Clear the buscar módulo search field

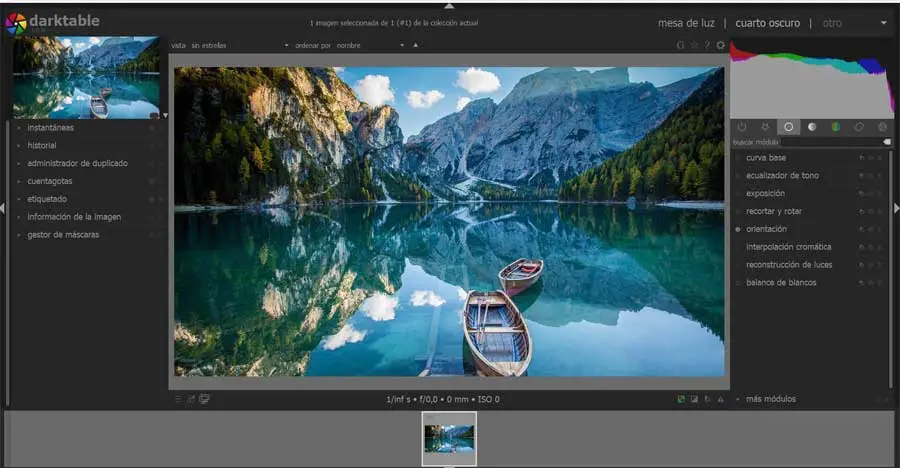click(x=887, y=142)
